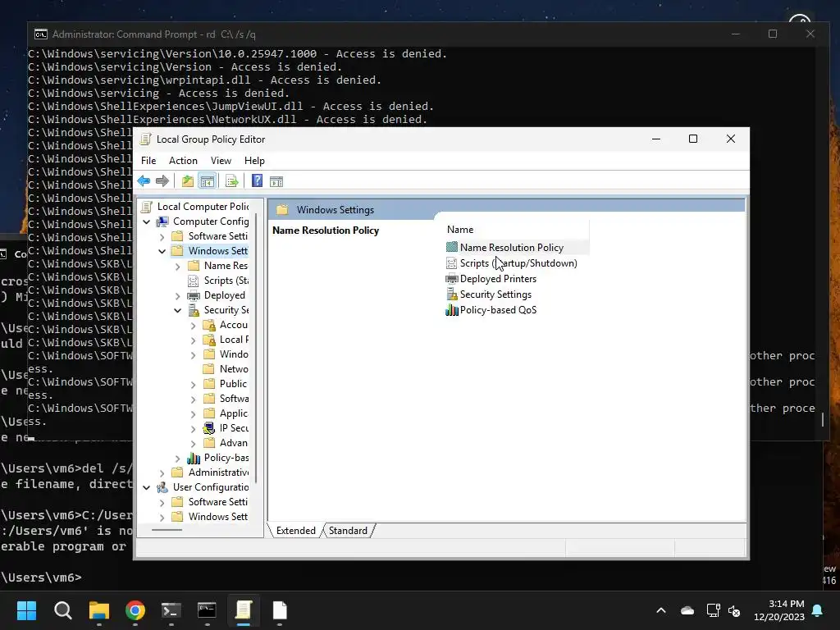Collapse the Computer Configuration node
Viewport: 840px width, 630px height.
tap(146, 221)
